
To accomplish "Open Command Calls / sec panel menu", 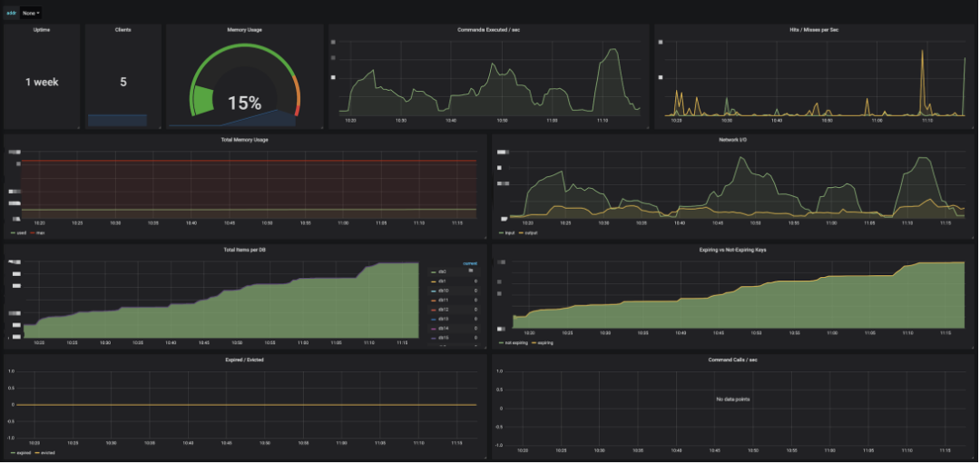I will click(733, 360).
